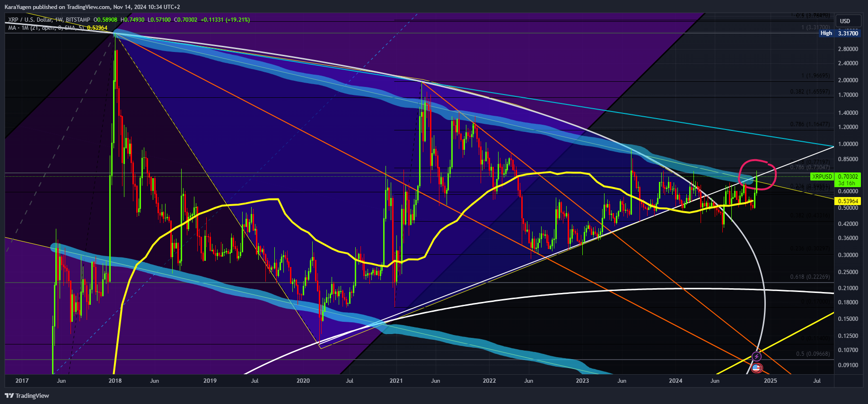Click the yellow 0.53964 moving average price label
868x404 pixels.
[848, 201]
